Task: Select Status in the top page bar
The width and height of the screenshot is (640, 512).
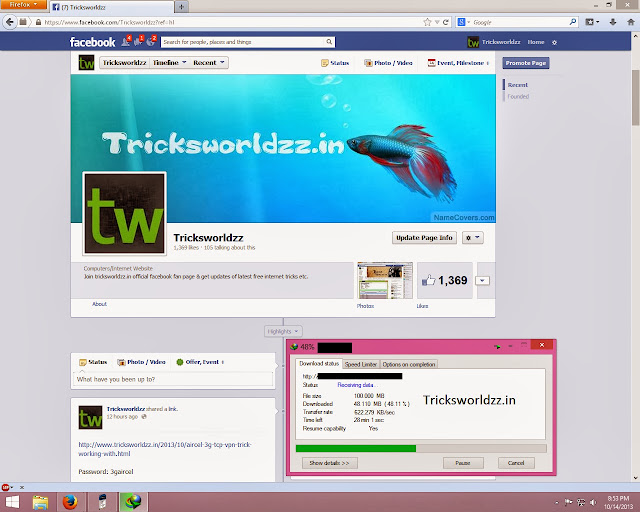Action: point(335,63)
